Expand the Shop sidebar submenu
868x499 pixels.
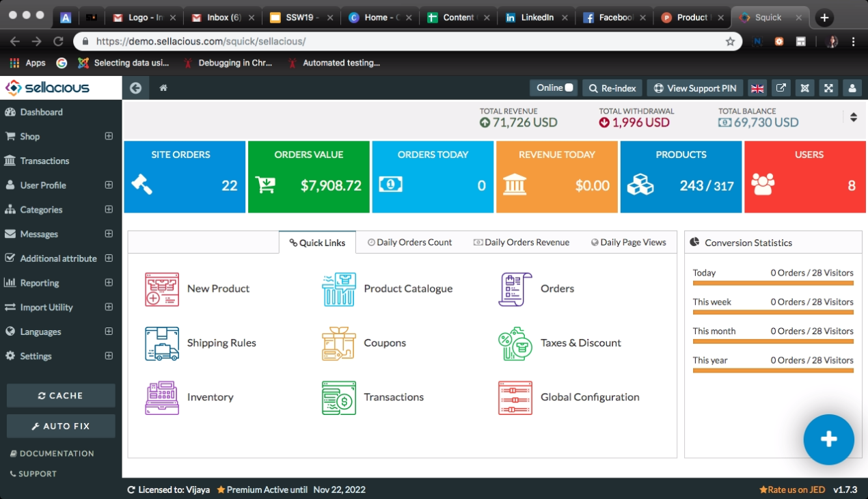(x=109, y=136)
